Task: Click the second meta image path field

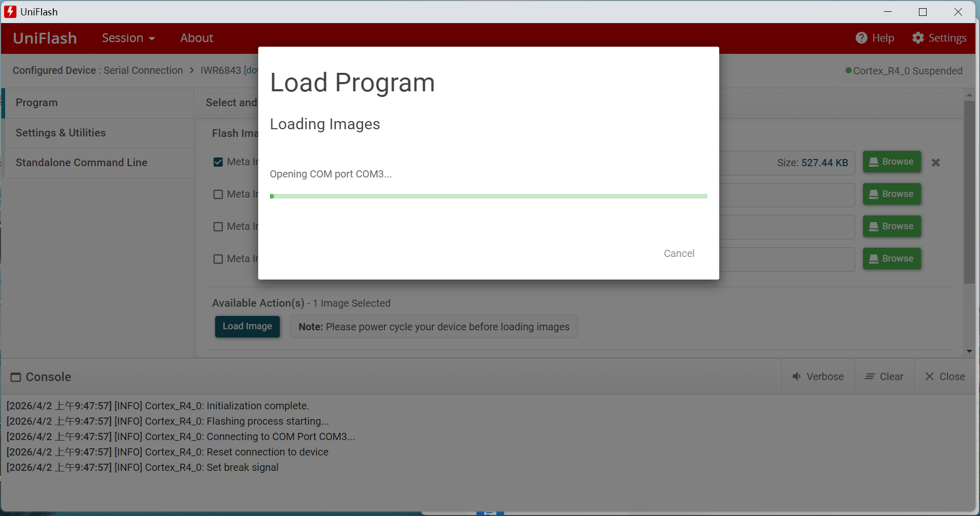Action: click(787, 195)
